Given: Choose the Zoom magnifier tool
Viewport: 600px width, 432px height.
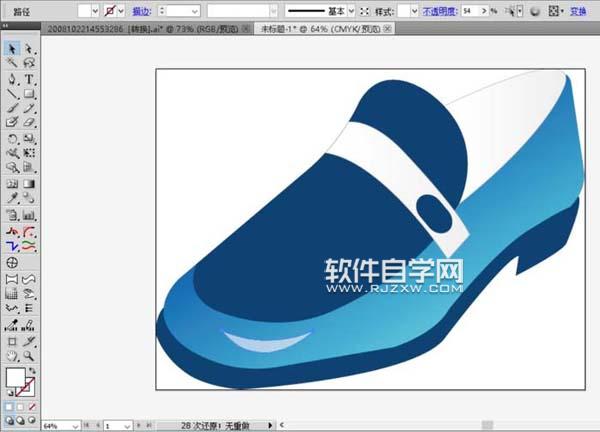Looking at the screenshot, I should point(29,355).
